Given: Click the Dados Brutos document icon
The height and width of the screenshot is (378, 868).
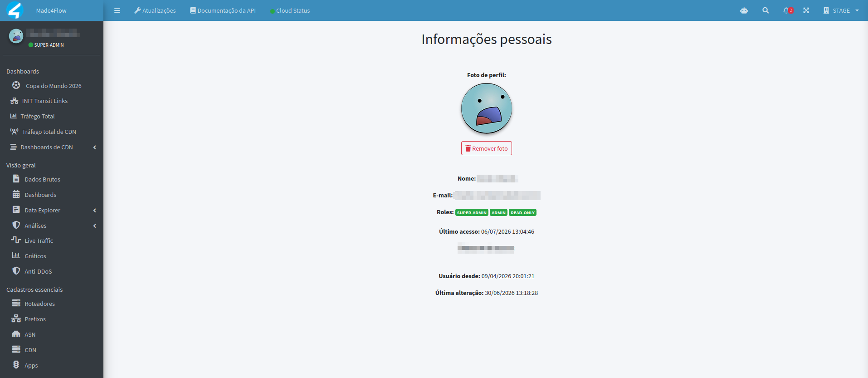Looking at the screenshot, I should [16, 179].
